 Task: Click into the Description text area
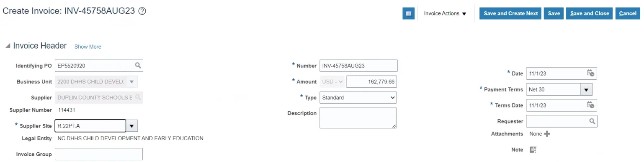tap(358, 118)
